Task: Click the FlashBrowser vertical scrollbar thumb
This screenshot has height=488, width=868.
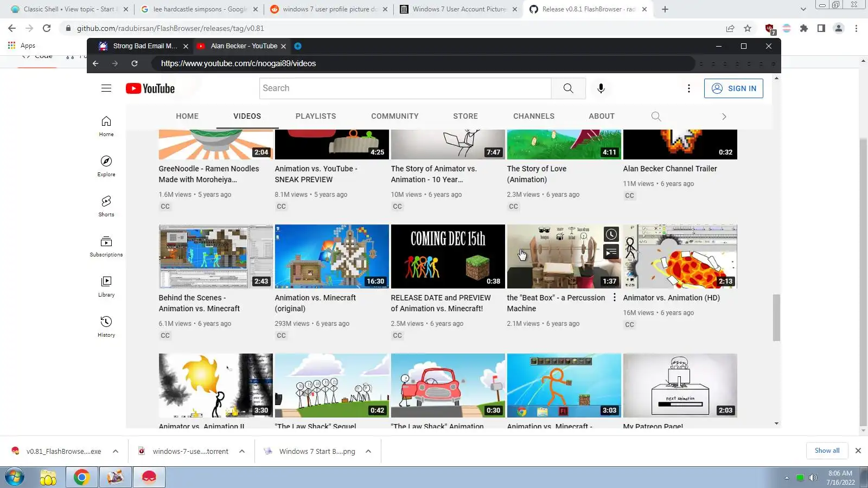Action: tap(776, 318)
